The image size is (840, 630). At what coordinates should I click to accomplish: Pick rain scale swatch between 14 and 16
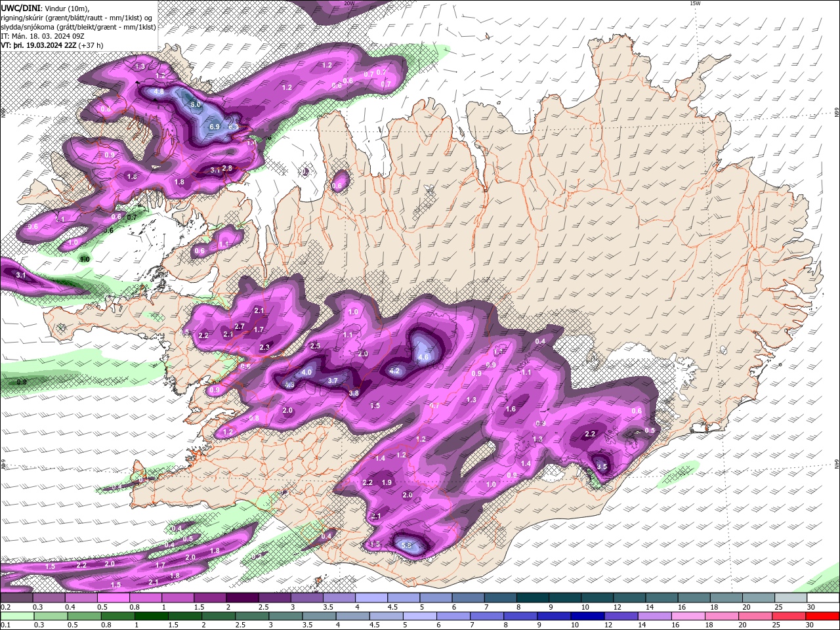654,616
